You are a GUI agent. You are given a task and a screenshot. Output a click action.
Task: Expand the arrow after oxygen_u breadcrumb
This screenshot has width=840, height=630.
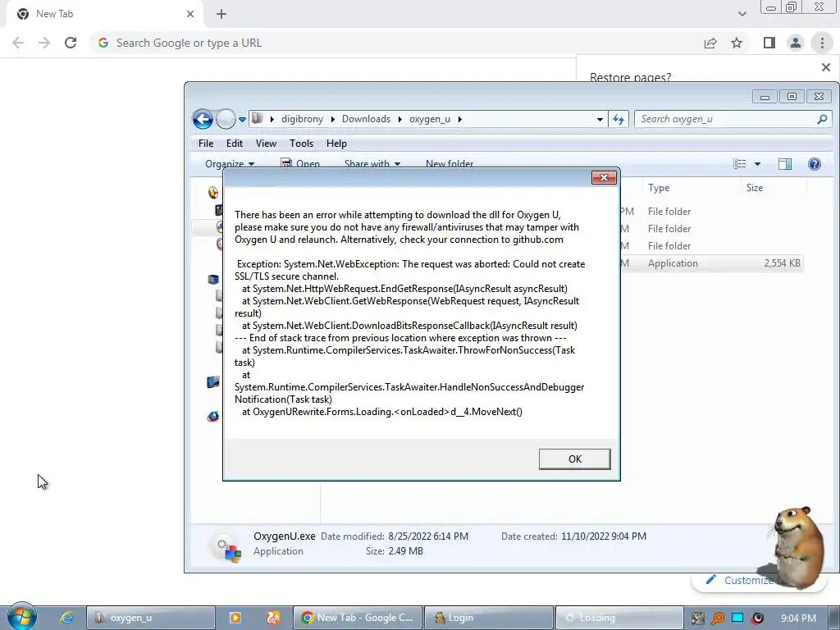[x=459, y=119]
